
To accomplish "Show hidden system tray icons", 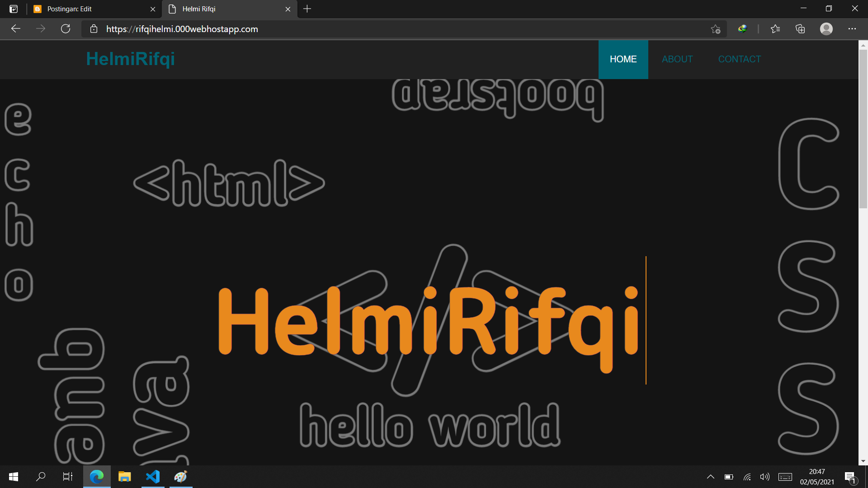I will coord(710,477).
